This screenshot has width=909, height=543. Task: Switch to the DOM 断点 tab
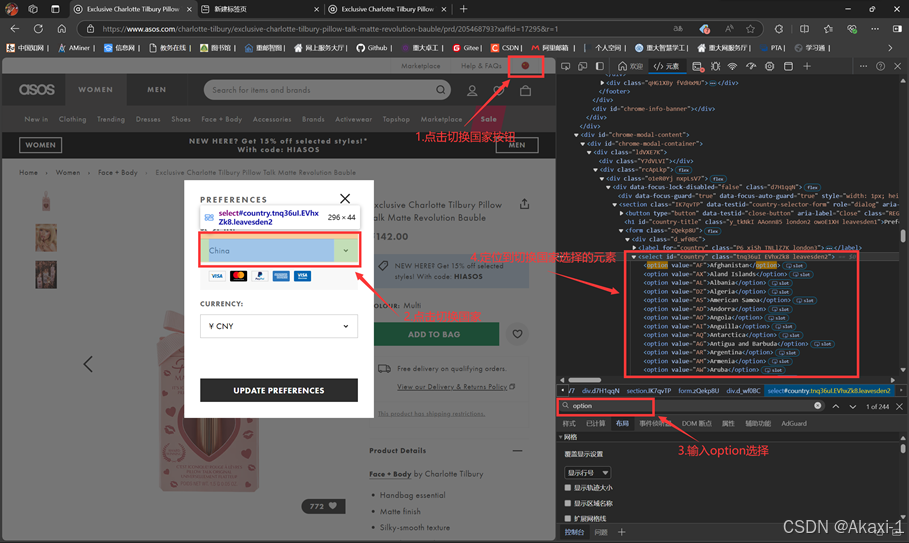696,423
